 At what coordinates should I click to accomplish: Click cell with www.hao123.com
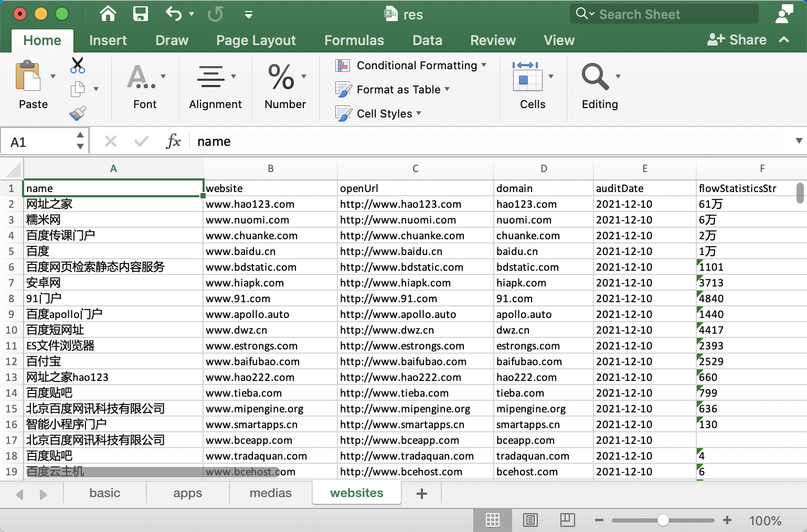click(270, 204)
